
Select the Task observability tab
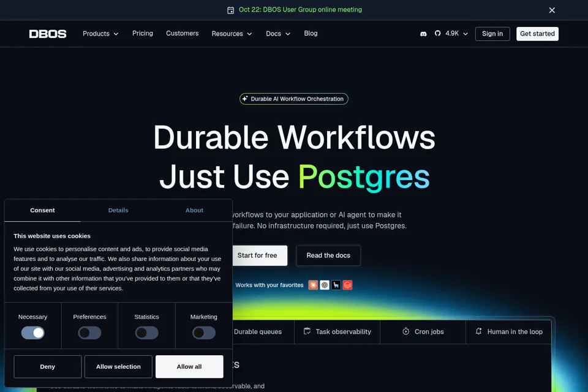[337, 331]
